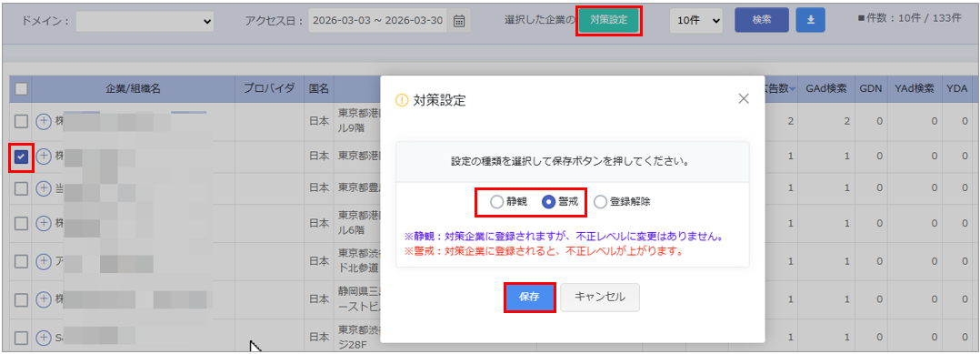Click the 選択した企業の label text
Image resolution: width=980 pixels, height=354 pixels.
(539, 20)
